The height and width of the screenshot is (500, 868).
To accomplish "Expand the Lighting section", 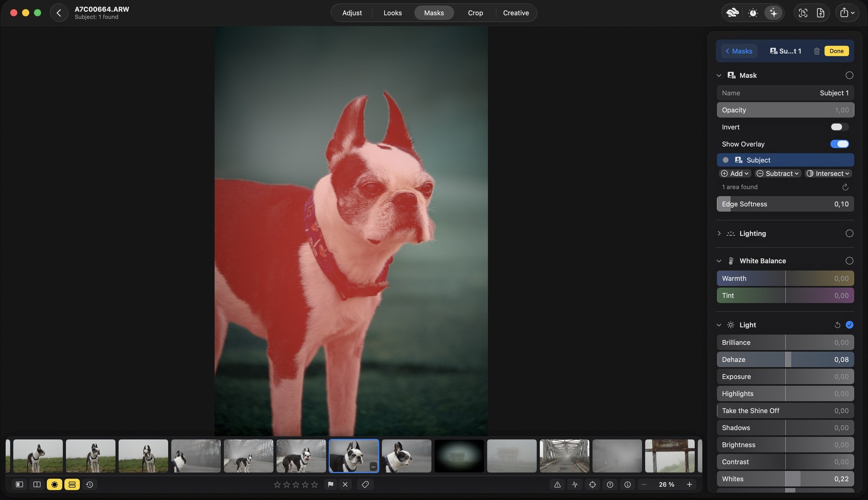I will (x=719, y=234).
